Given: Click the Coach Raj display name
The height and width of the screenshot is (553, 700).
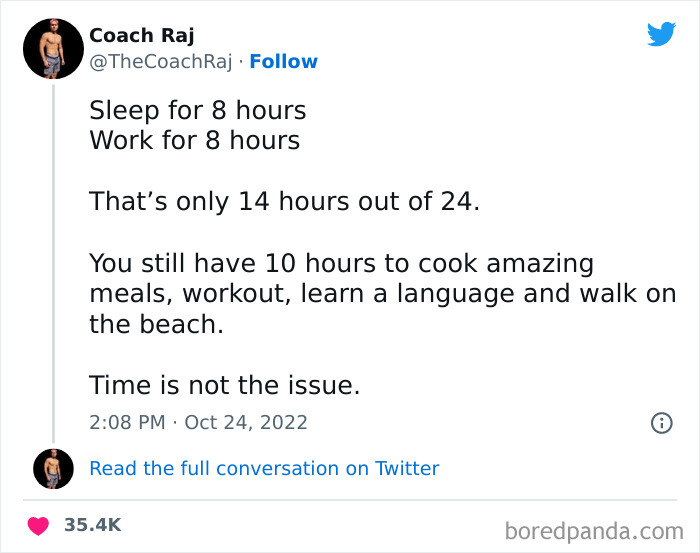Looking at the screenshot, I should [142, 35].
